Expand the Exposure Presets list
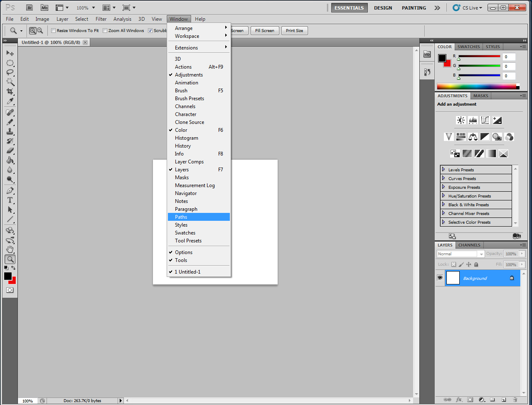532x405 pixels. [x=443, y=187]
